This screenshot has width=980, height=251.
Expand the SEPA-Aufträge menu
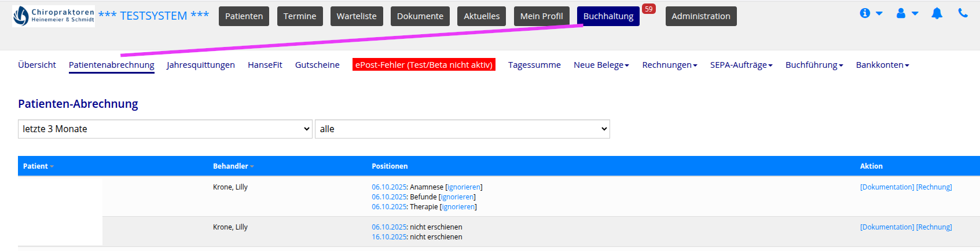[741, 65]
